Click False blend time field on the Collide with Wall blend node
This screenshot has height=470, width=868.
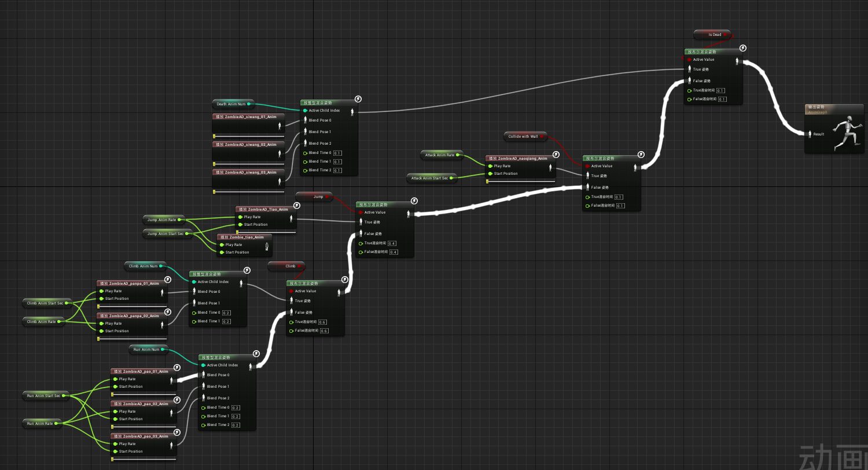coord(620,205)
